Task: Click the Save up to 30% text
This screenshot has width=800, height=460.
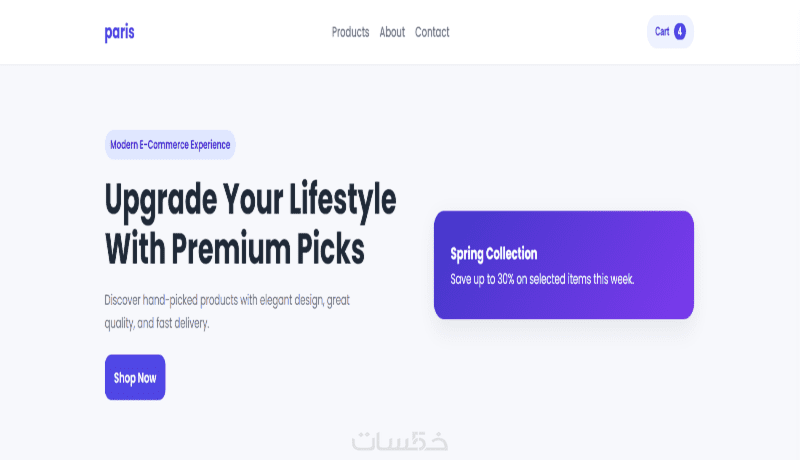Action: (x=542, y=279)
